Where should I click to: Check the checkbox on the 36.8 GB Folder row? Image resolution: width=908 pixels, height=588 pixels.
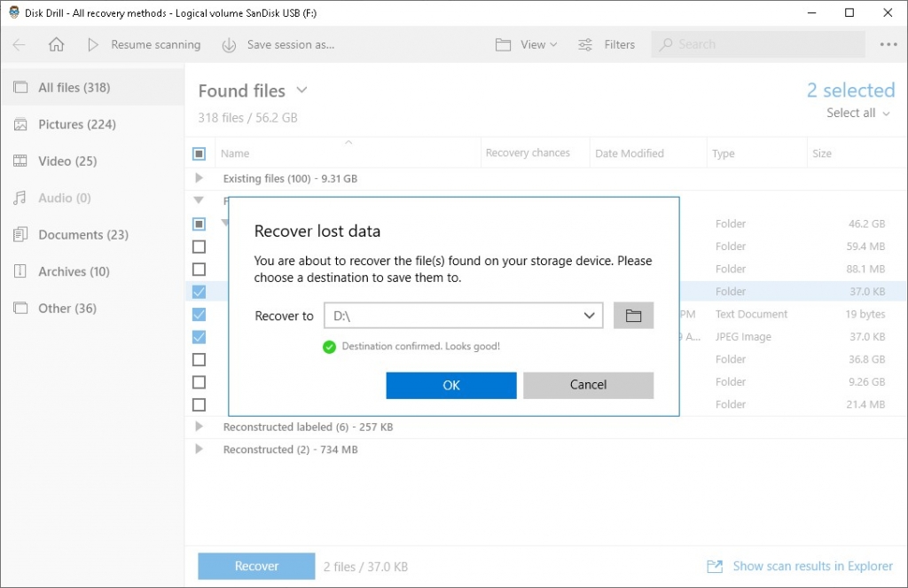click(x=200, y=359)
